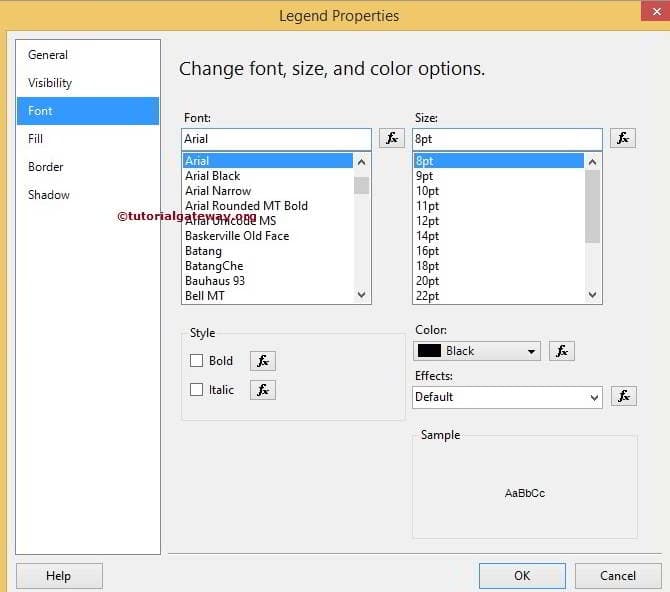670x592 pixels.
Task: Open the Italic expression (fx) button
Action: pyautogui.click(x=263, y=390)
